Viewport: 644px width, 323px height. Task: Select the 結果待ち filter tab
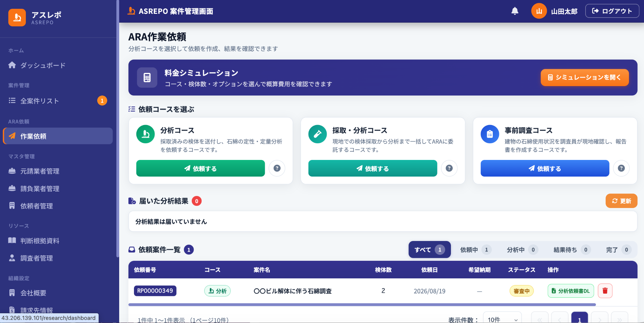(x=571, y=249)
